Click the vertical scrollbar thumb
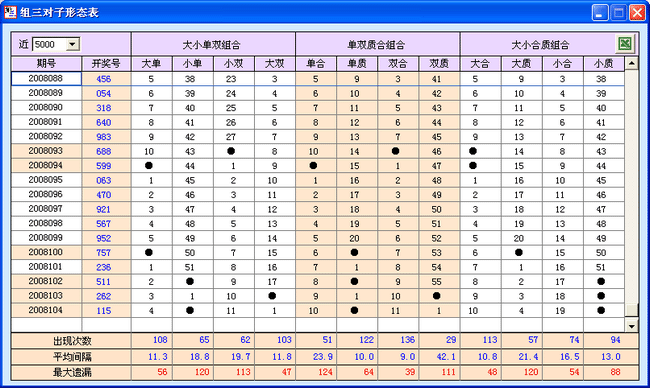This screenshot has width=650, height=388. click(x=631, y=310)
